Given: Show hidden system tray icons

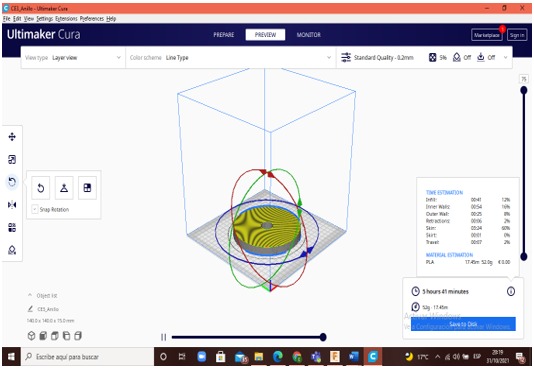Looking at the screenshot, I should [438, 357].
